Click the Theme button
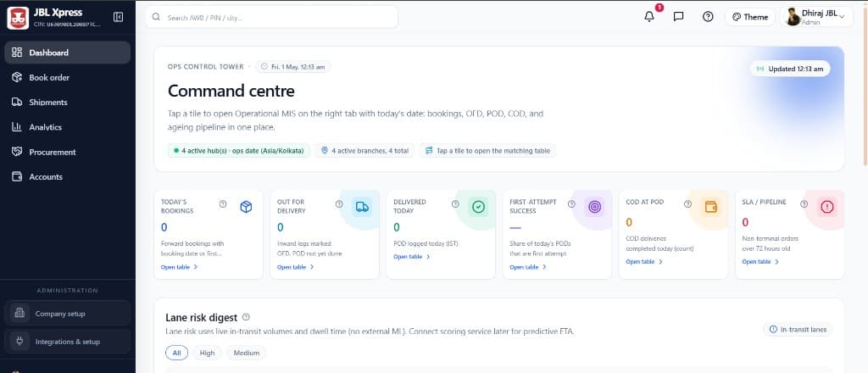The image size is (868, 373). click(750, 17)
